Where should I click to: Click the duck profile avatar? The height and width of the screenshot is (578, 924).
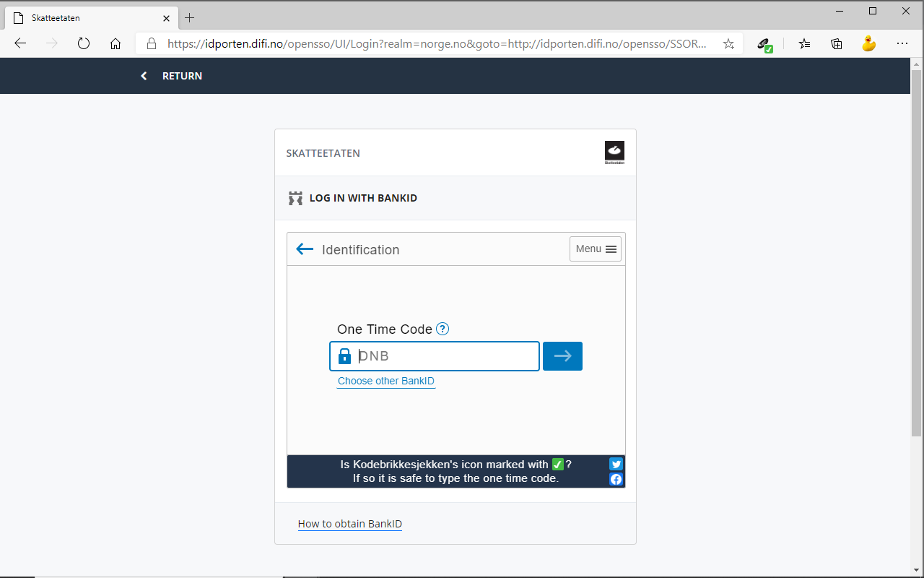(x=869, y=43)
